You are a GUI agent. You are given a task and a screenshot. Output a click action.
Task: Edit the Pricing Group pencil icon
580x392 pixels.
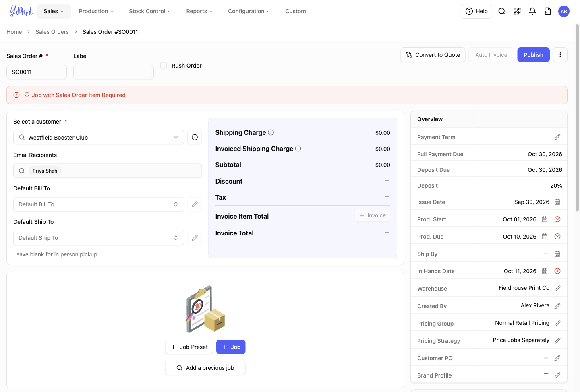tap(557, 324)
